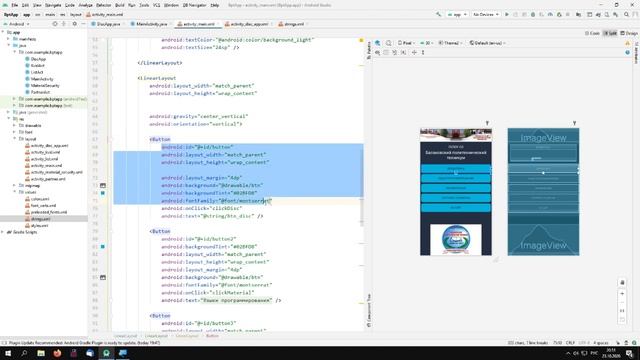This screenshot has height=360, width=640.
Task: Open the Navigate menu
Action: [x=53, y=5]
